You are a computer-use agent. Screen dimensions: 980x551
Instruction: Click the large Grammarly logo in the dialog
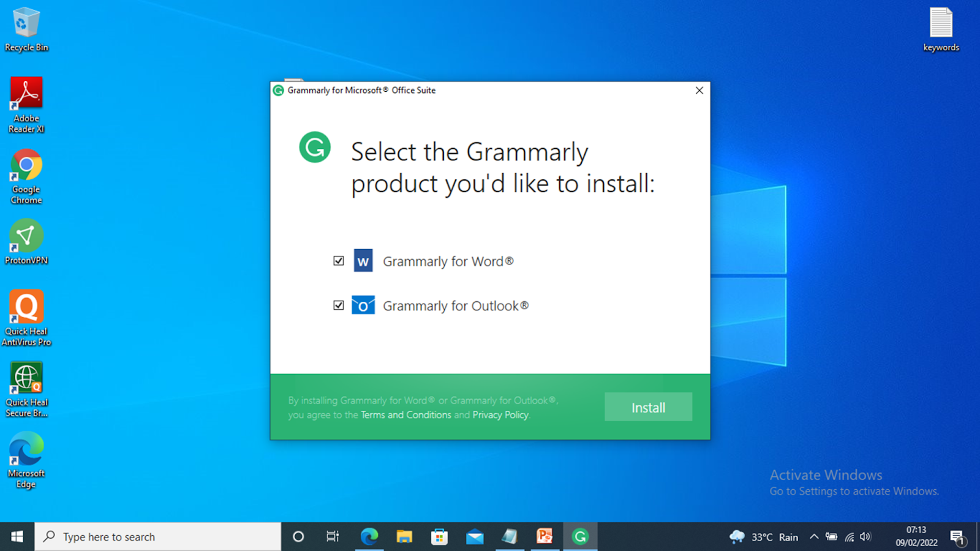coord(315,147)
